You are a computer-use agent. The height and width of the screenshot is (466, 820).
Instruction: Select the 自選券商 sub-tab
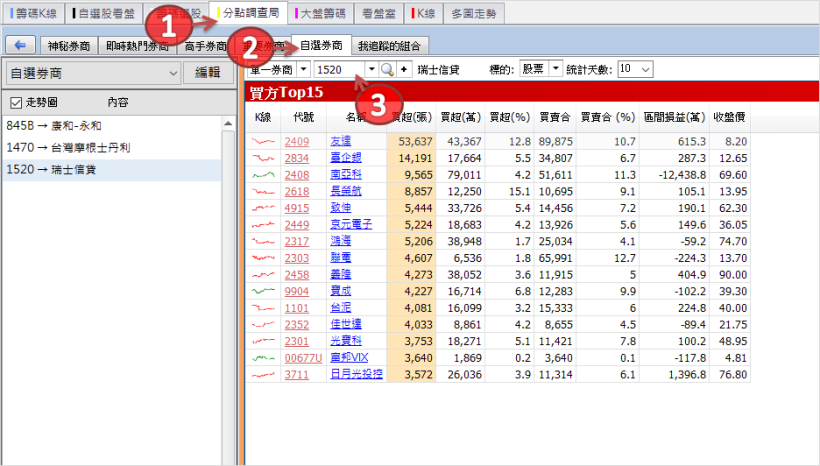pos(321,45)
